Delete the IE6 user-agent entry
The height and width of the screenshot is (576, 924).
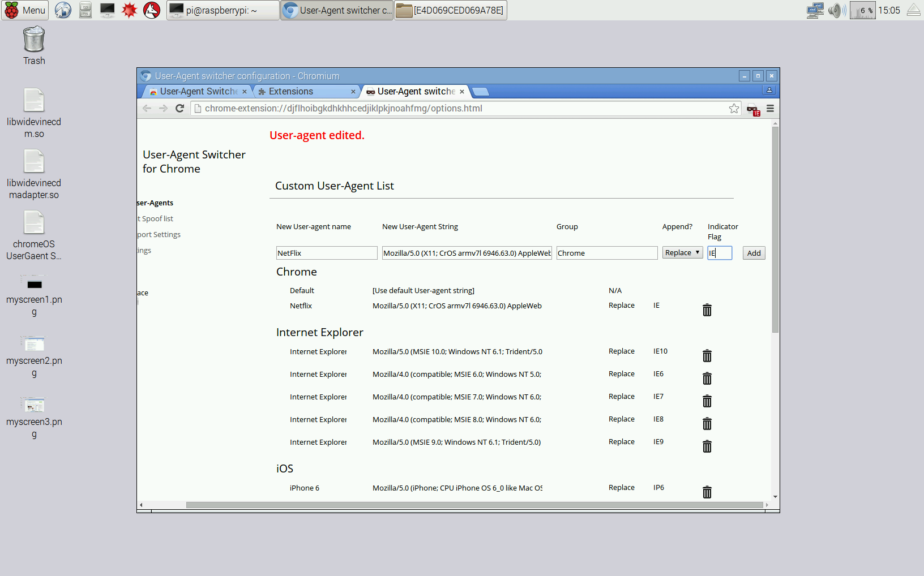(707, 379)
